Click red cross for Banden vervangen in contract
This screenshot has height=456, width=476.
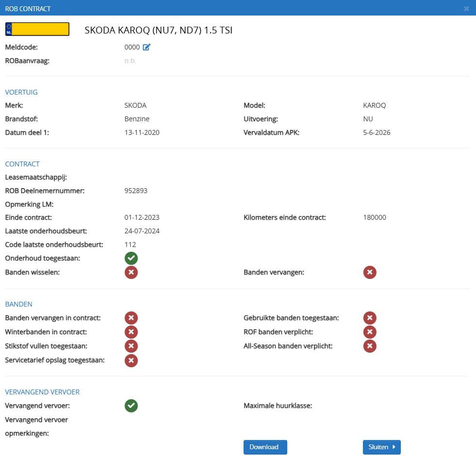pos(131,318)
